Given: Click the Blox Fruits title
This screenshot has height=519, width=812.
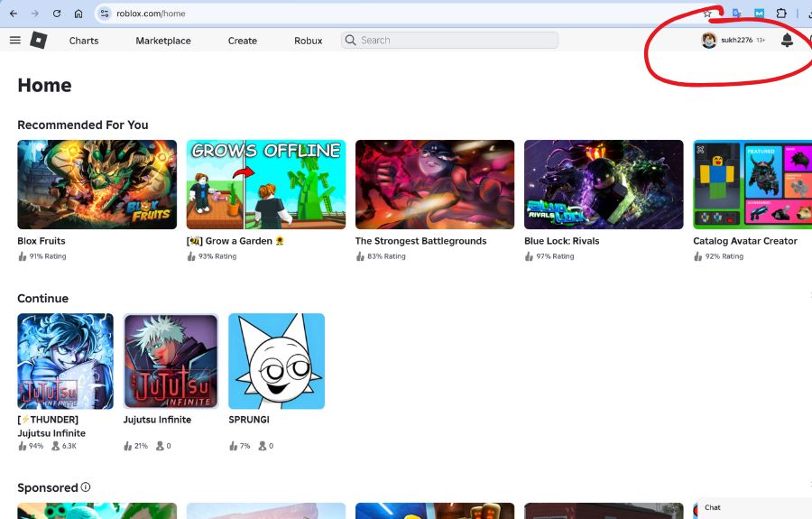Looking at the screenshot, I should [x=42, y=241].
